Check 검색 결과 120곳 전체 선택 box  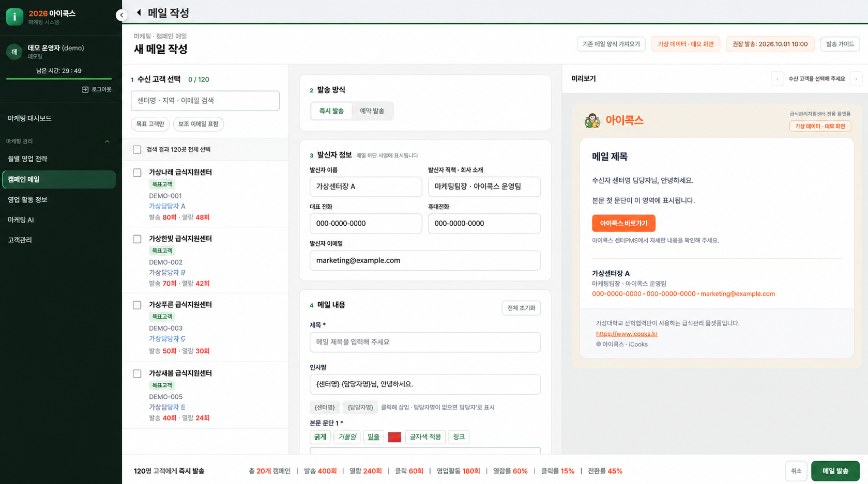(137, 150)
